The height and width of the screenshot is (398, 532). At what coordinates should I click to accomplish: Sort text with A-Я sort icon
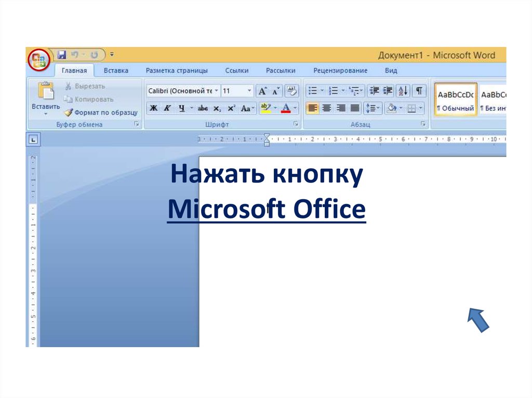point(403,90)
